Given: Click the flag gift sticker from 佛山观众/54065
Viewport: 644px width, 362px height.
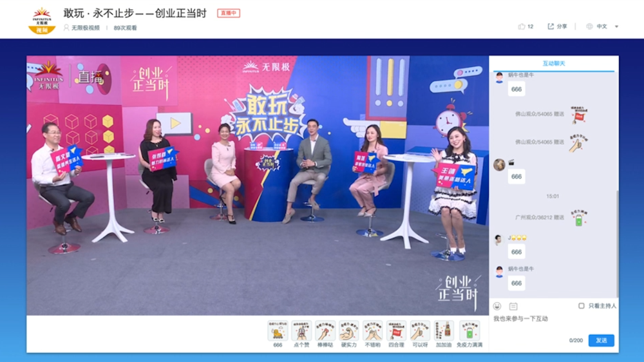Looking at the screenshot, I should point(579,115).
